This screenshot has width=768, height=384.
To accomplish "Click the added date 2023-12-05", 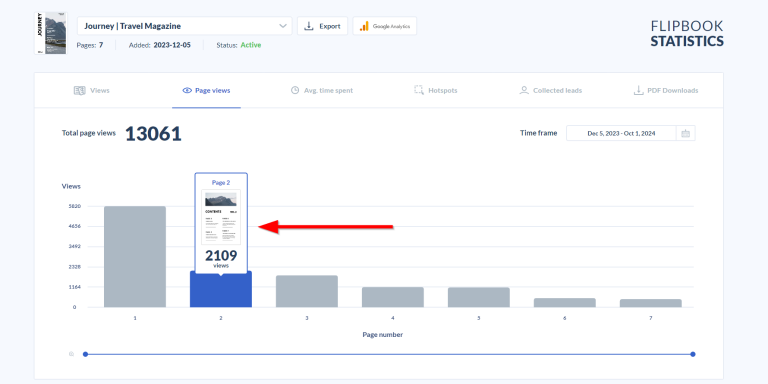I will tap(172, 45).
